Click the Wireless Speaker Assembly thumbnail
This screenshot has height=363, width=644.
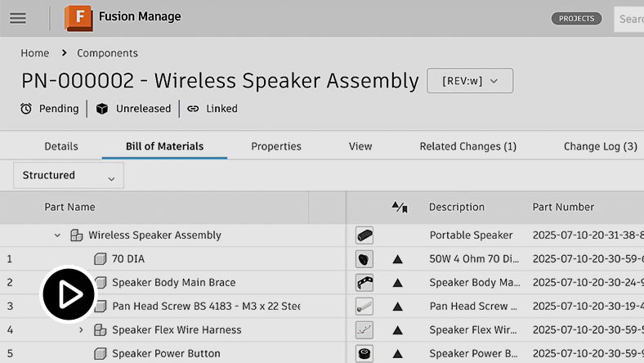point(364,235)
